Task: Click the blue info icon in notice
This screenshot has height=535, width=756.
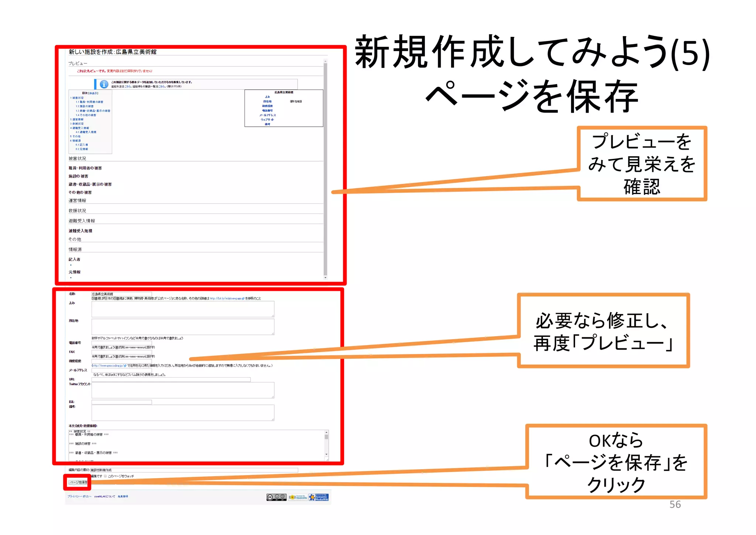Action: pyautogui.click(x=104, y=84)
